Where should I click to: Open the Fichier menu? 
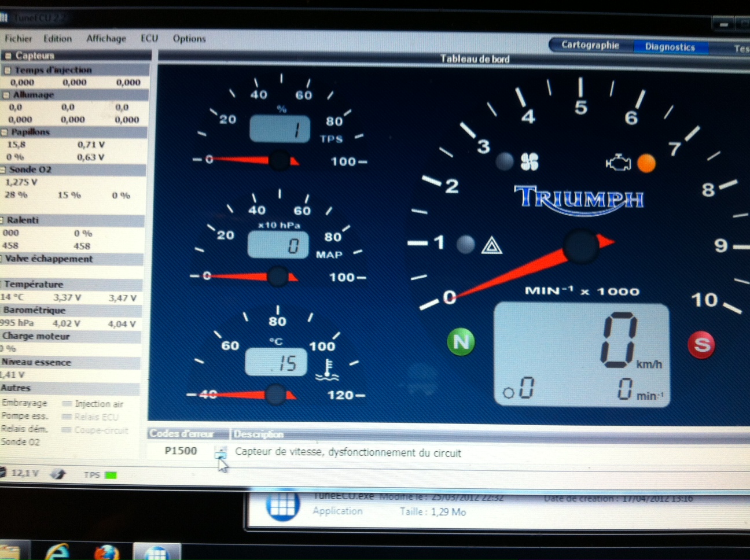[19, 38]
